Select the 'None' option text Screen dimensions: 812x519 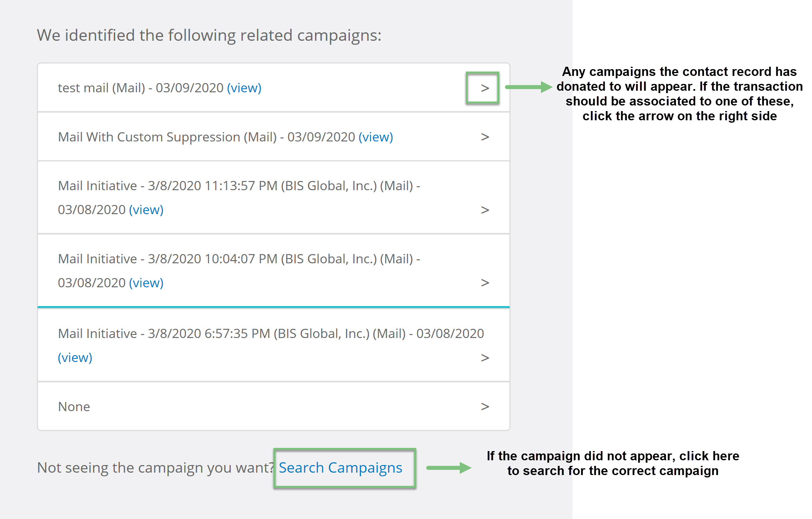[x=74, y=407]
